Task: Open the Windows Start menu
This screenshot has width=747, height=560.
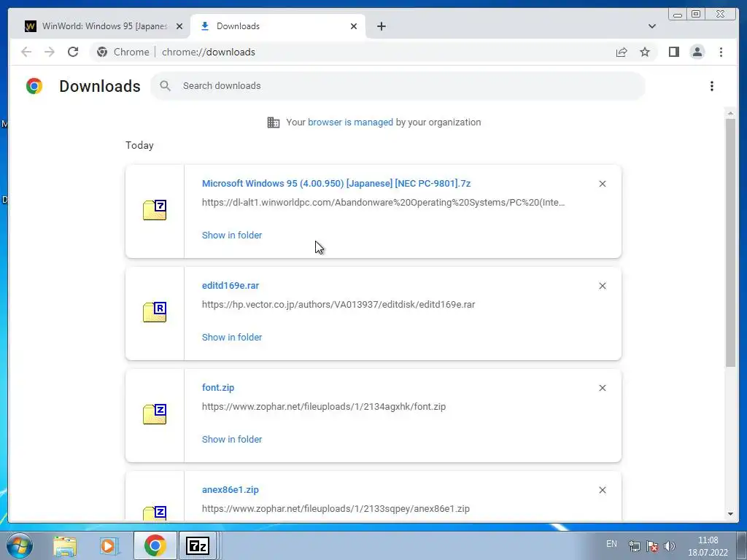Action: coord(19,545)
